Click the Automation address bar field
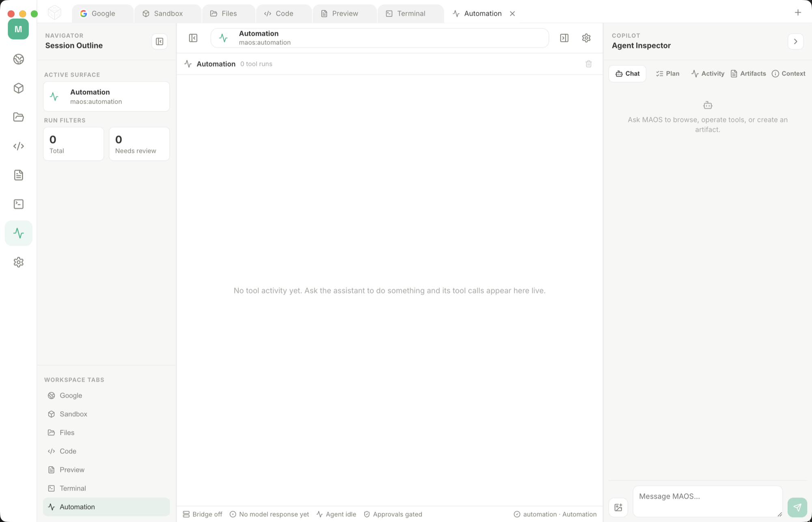This screenshot has height=522, width=812. [380, 38]
